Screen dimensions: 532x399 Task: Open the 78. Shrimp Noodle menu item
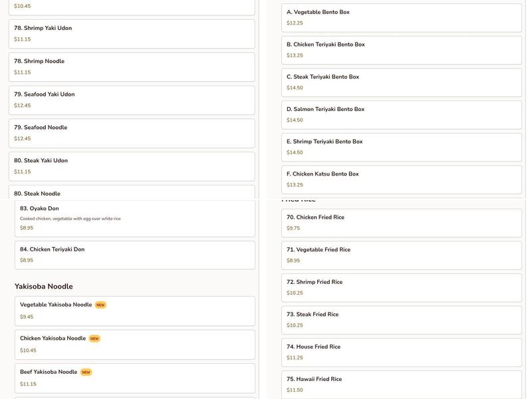(x=132, y=67)
